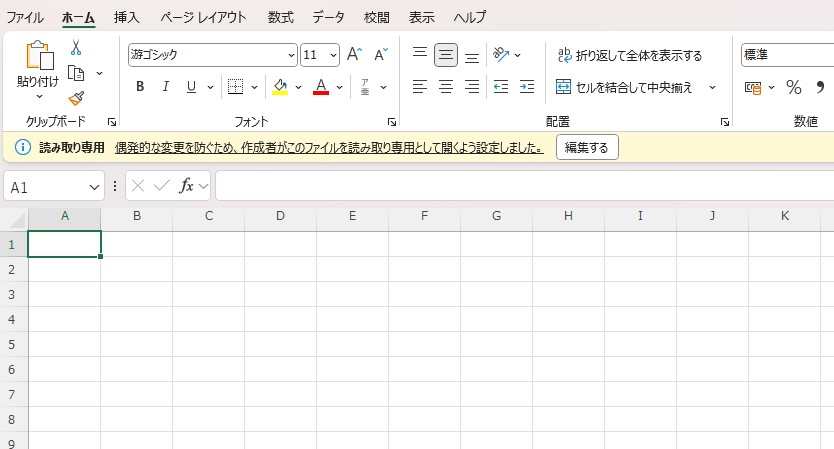Image resolution: width=834 pixels, height=449 pixels.
Task: Open the ファイル (File) tab
Action: (25, 18)
